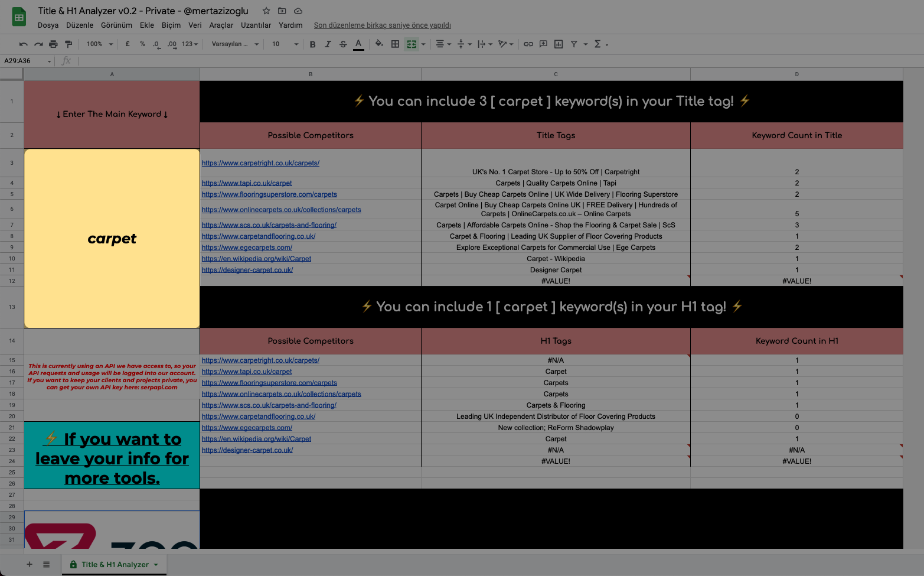Open the Wikipedia link beside 'Carpet - Wikipedia'
The width and height of the screenshot is (924, 576).
tap(256, 259)
